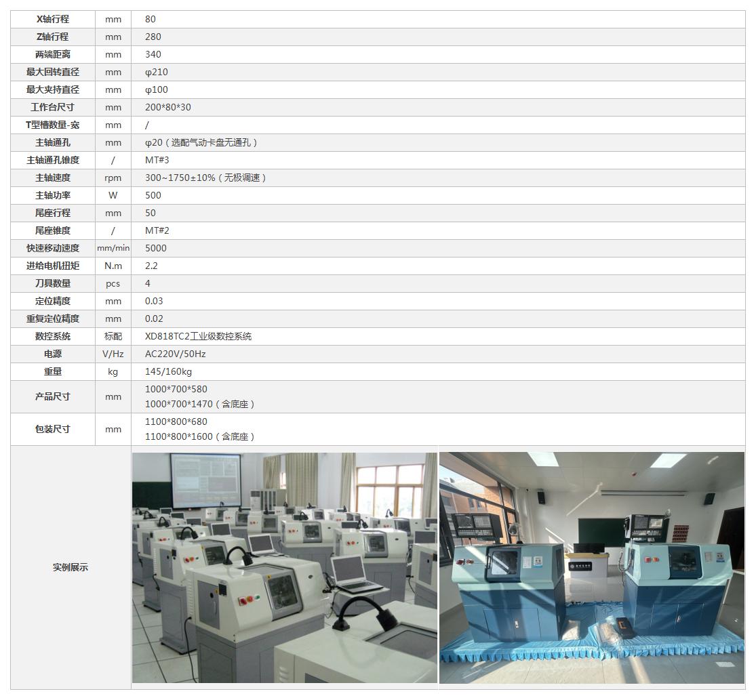Click the kg unit cell
The height and width of the screenshot is (700, 756).
[x=113, y=371]
